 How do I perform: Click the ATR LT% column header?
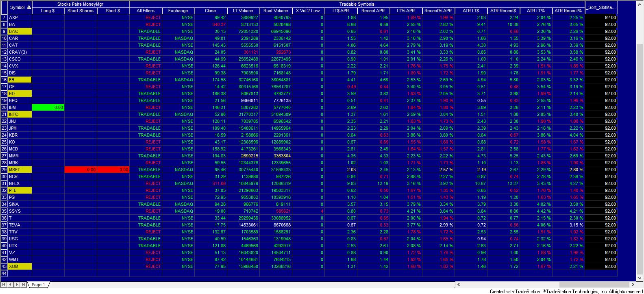pyautogui.click(x=536, y=11)
